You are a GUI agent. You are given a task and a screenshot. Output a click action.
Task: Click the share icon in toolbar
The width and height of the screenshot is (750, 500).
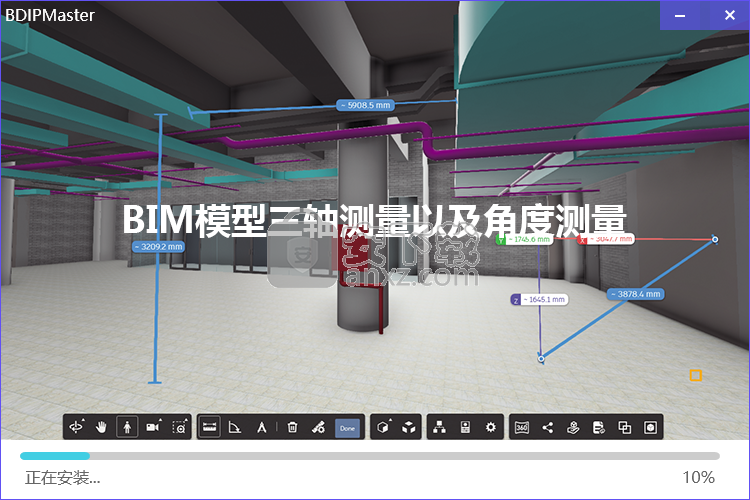pyautogui.click(x=548, y=427)
